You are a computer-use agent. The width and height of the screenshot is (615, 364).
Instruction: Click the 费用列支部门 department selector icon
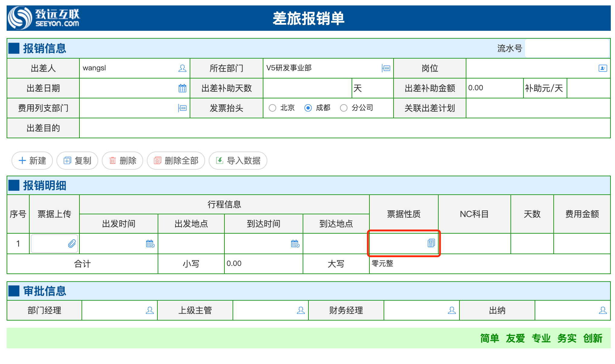(x=182, y=108)
